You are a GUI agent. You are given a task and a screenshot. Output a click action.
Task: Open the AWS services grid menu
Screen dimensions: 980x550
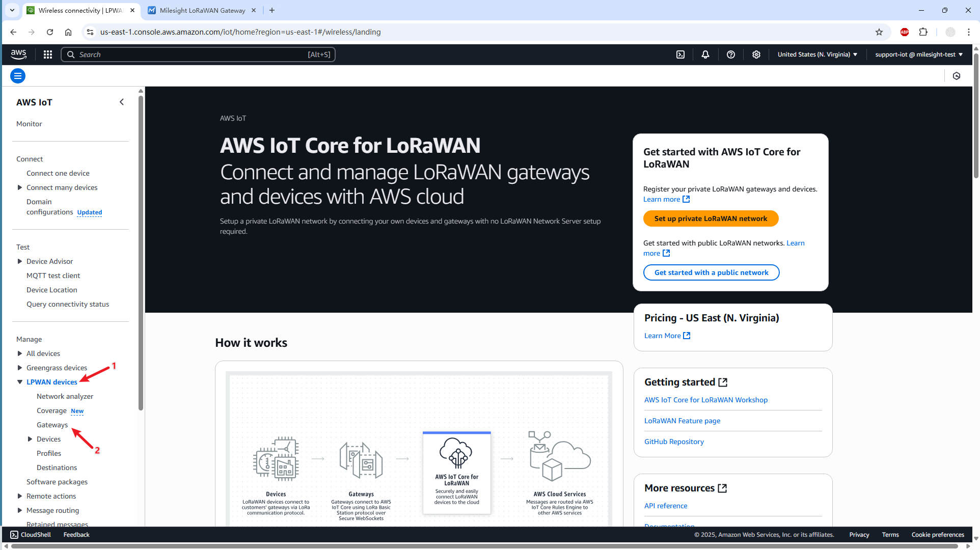(48, 54)
